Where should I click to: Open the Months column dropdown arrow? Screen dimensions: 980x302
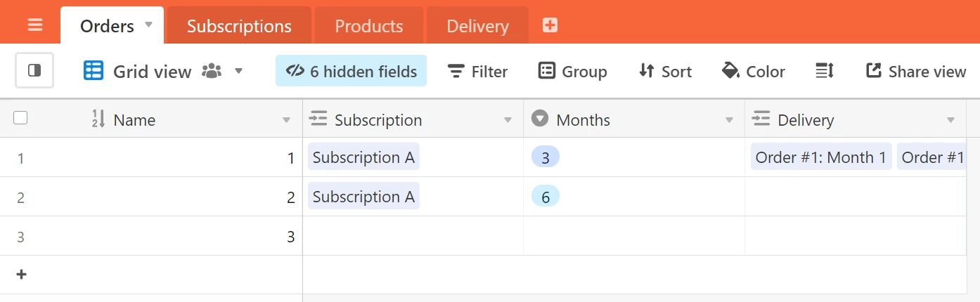(729, 121)
